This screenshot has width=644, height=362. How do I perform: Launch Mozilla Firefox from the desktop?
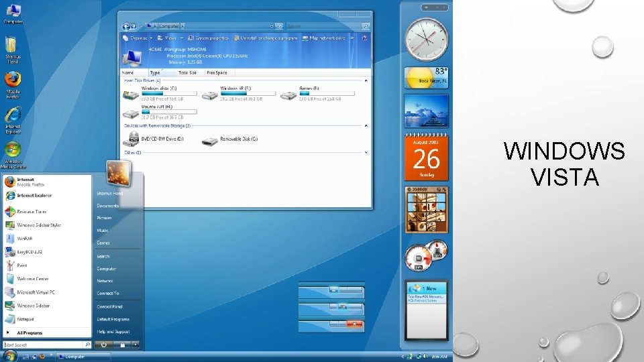(13, 85)
